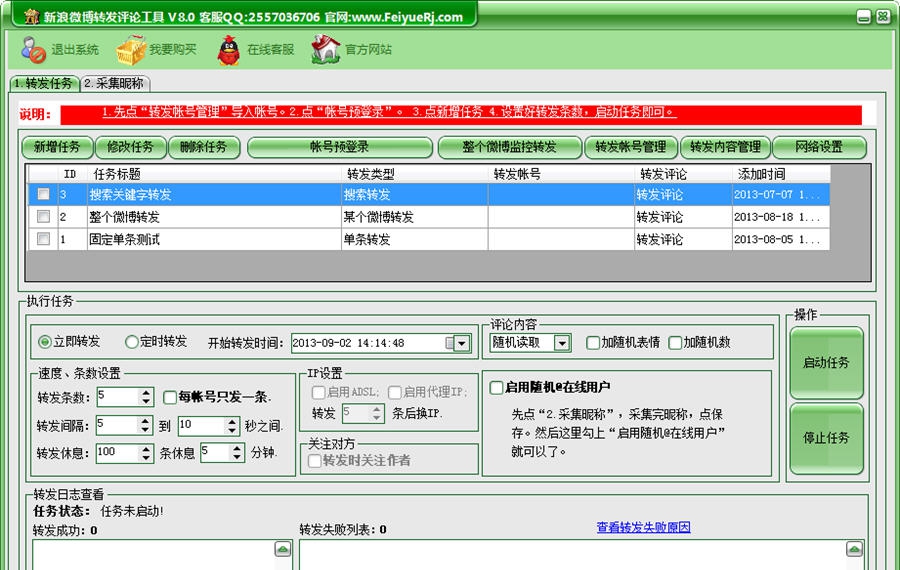The height and width of the screenshot is (570, 900).
Task: Minimize the window from the title bar
Action: pyautogui.click(x=864, y=17)
